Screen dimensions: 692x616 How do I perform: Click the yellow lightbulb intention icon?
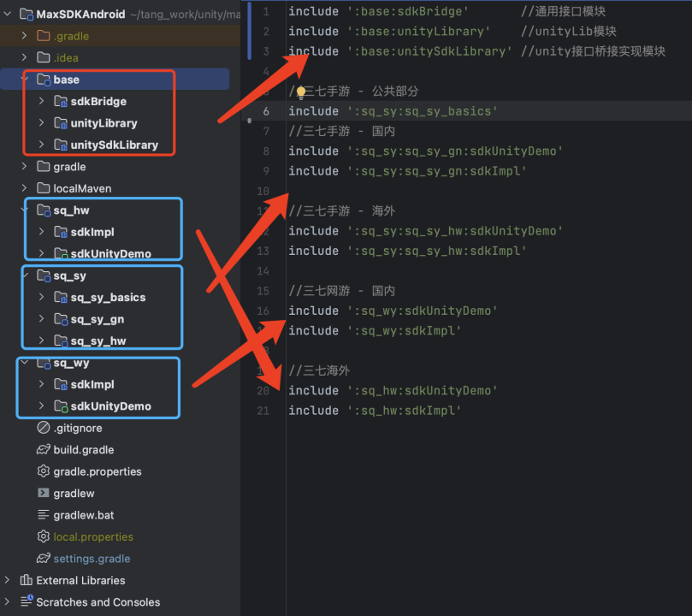(301, 92)
